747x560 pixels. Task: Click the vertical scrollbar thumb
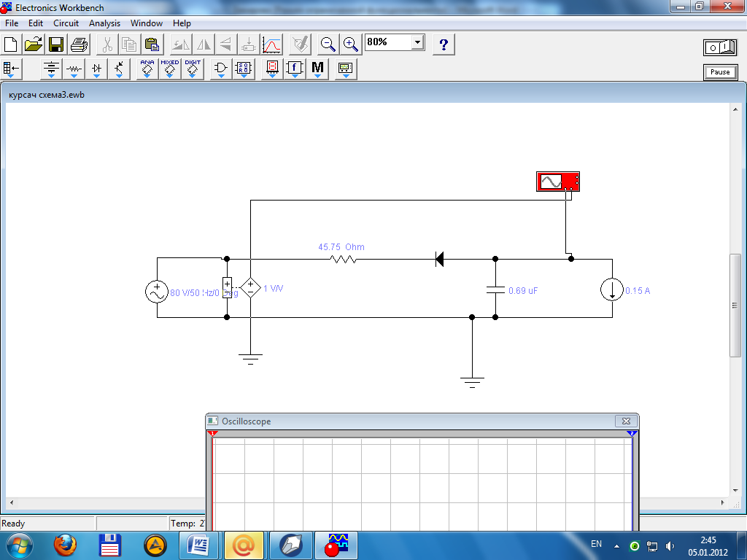[735, 306]
